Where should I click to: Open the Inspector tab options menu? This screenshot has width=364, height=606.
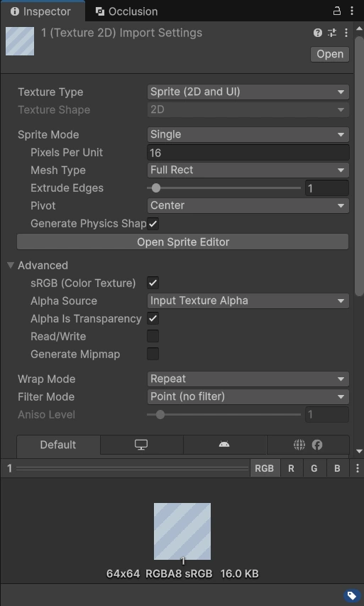tap(352, 11)
